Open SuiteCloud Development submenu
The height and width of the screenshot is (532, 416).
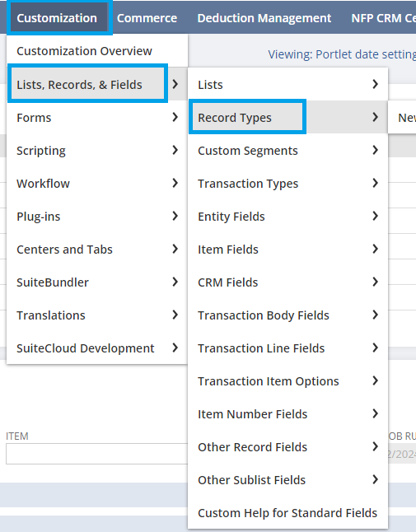[x=97, y=348]
